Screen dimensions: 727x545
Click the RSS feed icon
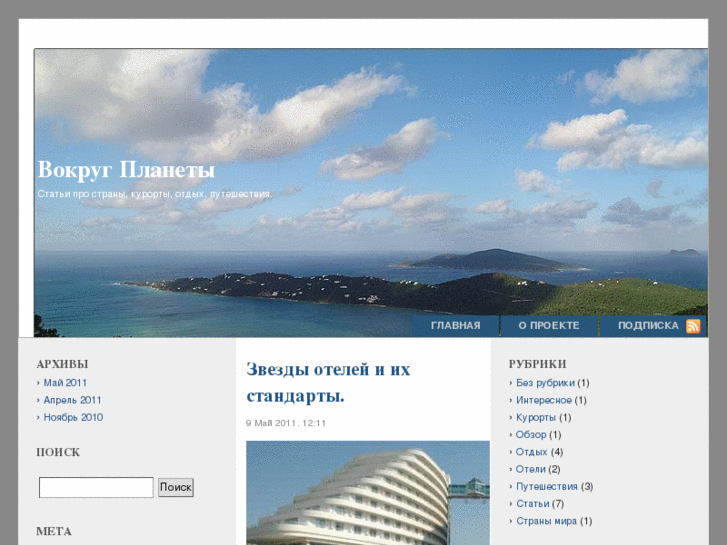coord(693,326)
